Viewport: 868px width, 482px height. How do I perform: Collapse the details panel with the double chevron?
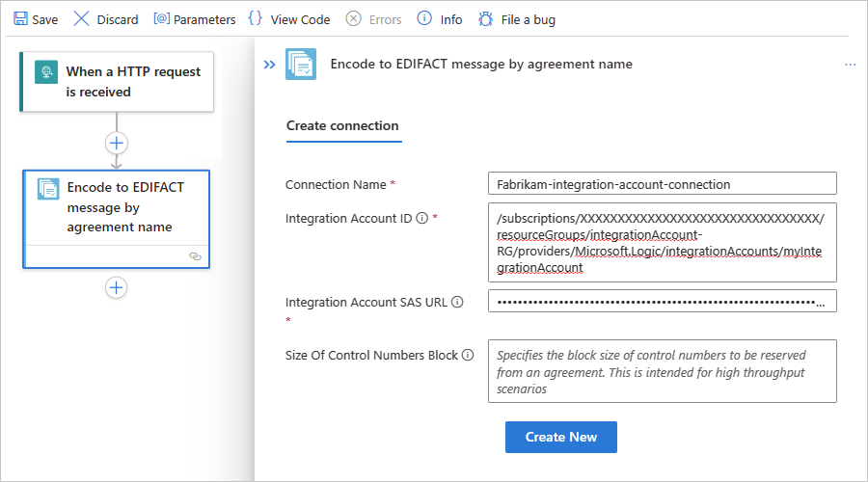269,65
